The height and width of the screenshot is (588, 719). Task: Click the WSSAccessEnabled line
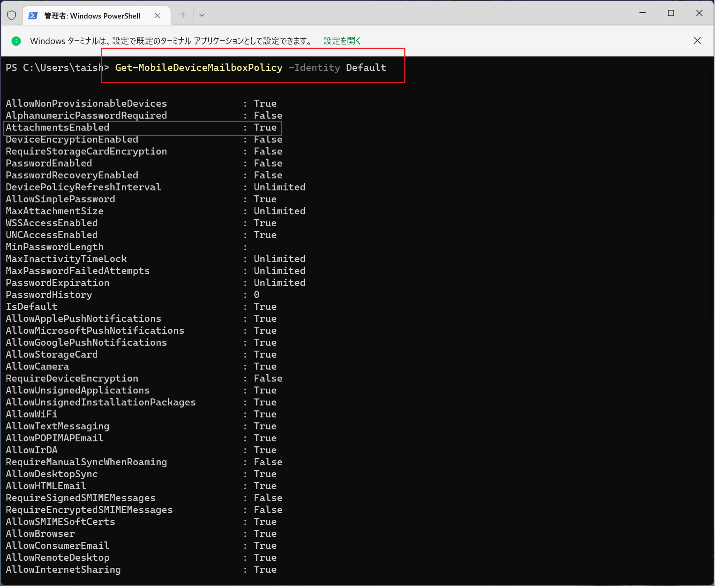coord(141,223)
